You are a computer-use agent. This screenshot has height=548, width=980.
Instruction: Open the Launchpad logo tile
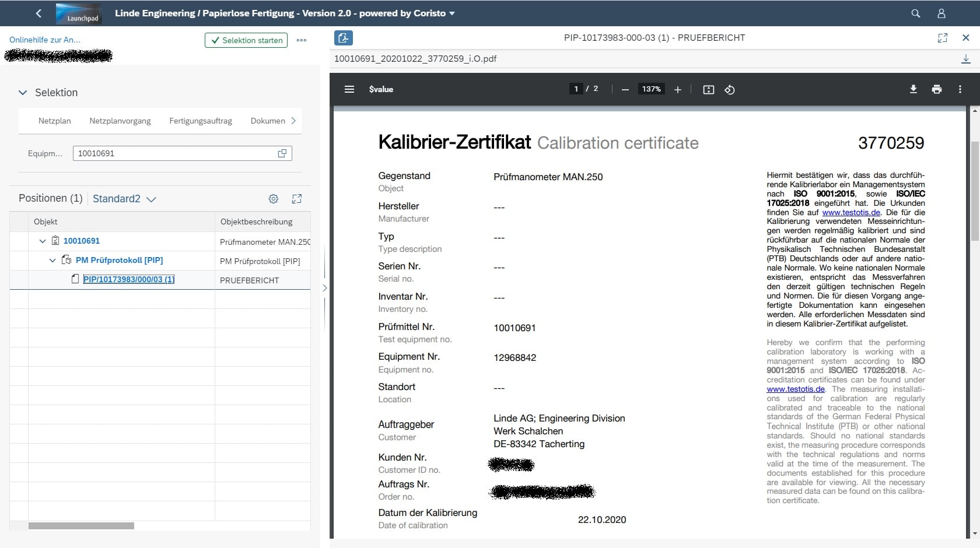coord(79,13)
